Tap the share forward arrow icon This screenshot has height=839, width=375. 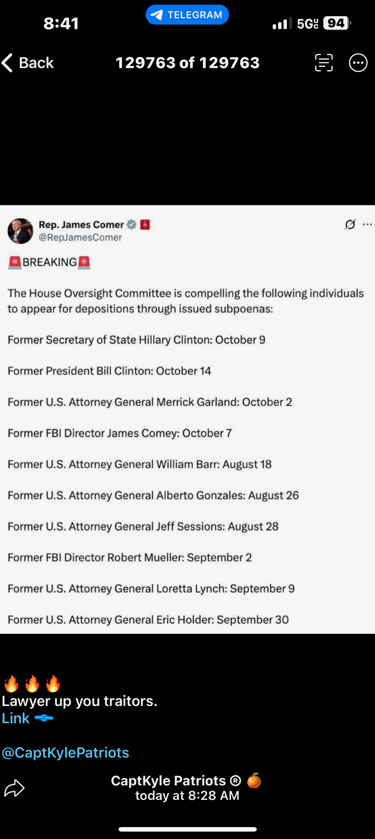[x=14, y=788]
